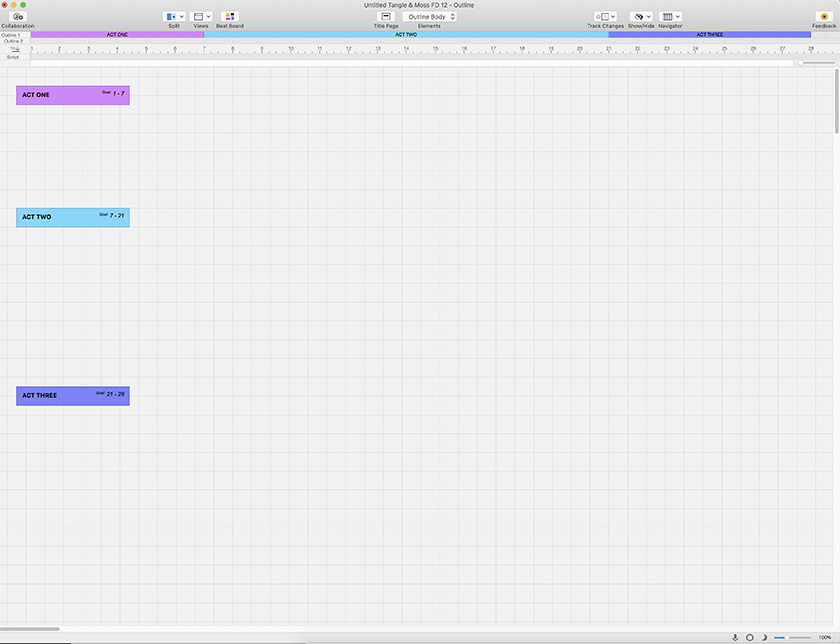
Task: Expand the Views dropdown arrow
Action: [208, 17]
